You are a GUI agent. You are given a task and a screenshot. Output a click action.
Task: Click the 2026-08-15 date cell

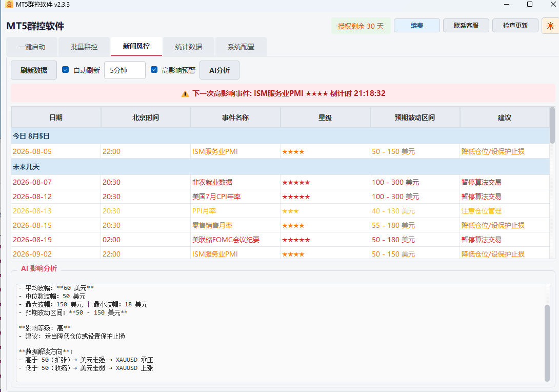[x=56, y=225]
